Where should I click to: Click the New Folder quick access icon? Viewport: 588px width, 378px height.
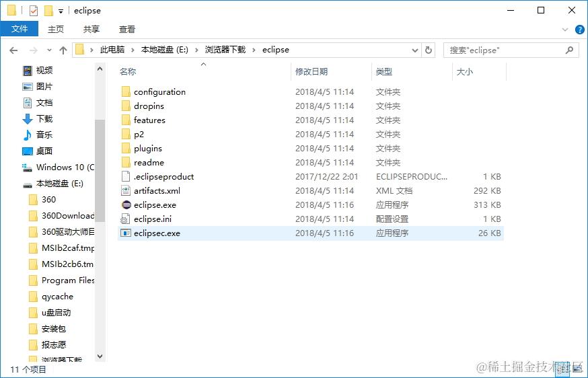tap(48, 11)
